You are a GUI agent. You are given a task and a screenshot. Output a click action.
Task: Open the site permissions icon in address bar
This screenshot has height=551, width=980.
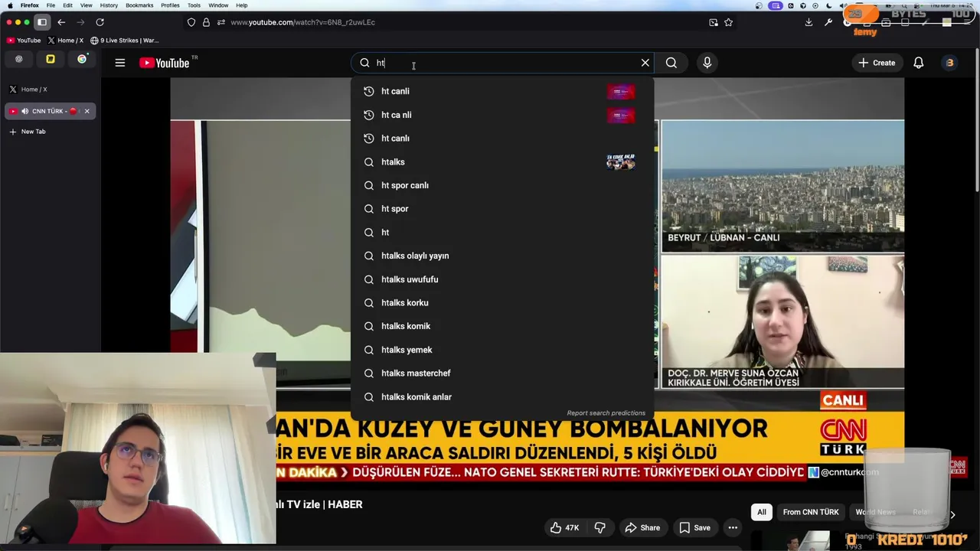pyautogui.click(x=220, y=22)
